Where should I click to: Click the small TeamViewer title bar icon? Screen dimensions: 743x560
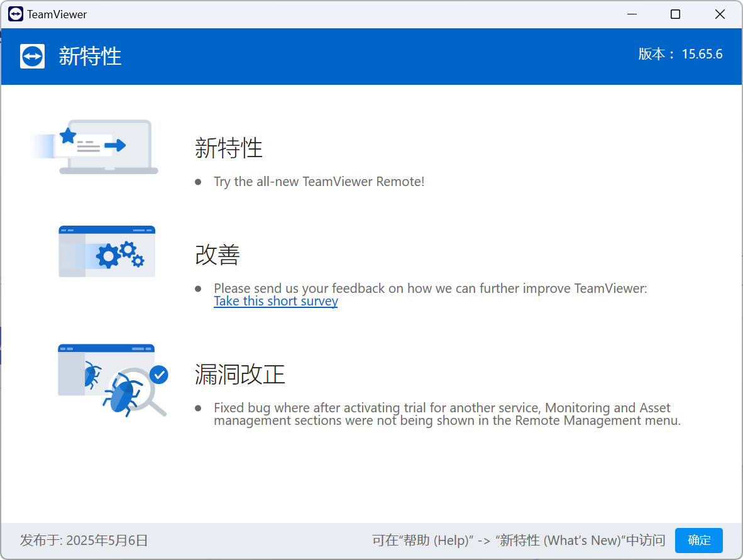coord(16,14)
